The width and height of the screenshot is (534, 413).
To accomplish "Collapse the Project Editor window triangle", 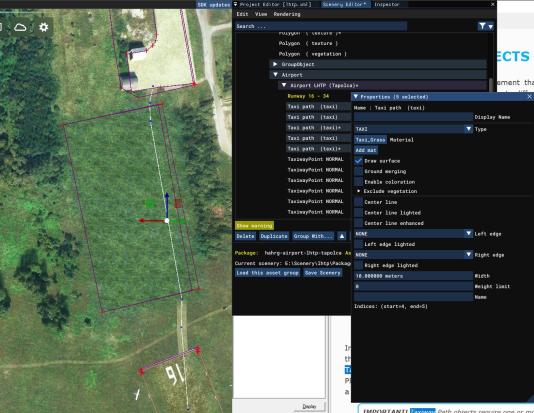I will [x=235, y=4].
